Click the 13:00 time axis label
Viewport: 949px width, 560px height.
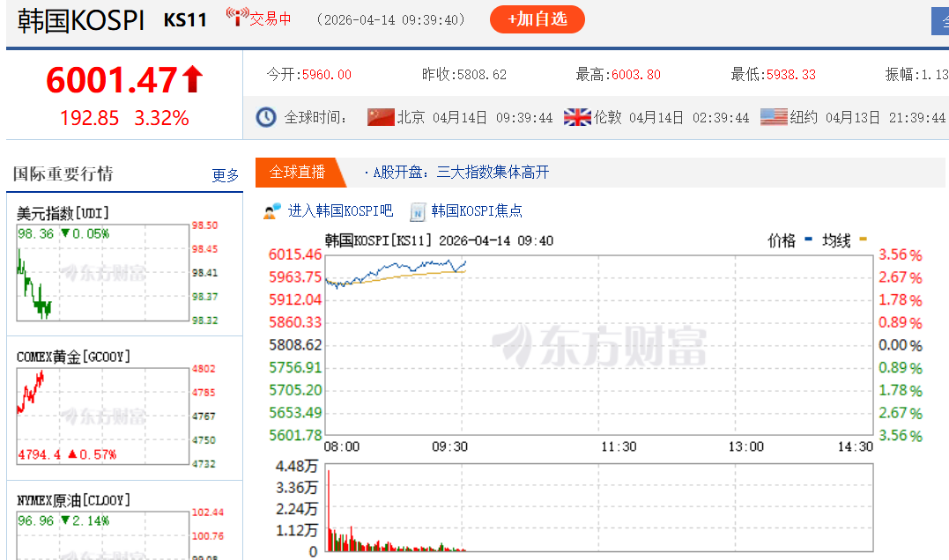click(x=745, y=447)
